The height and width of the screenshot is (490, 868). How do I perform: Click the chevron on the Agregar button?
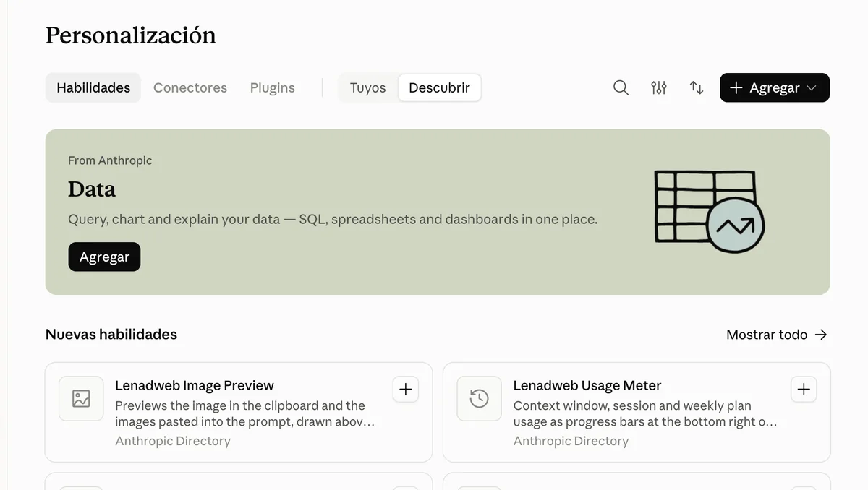coord(811,87)
